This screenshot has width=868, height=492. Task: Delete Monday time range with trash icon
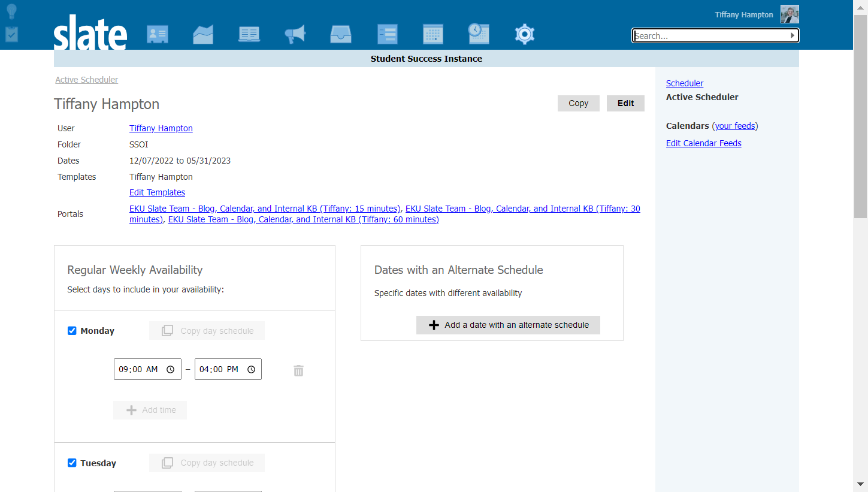point(298,370)
